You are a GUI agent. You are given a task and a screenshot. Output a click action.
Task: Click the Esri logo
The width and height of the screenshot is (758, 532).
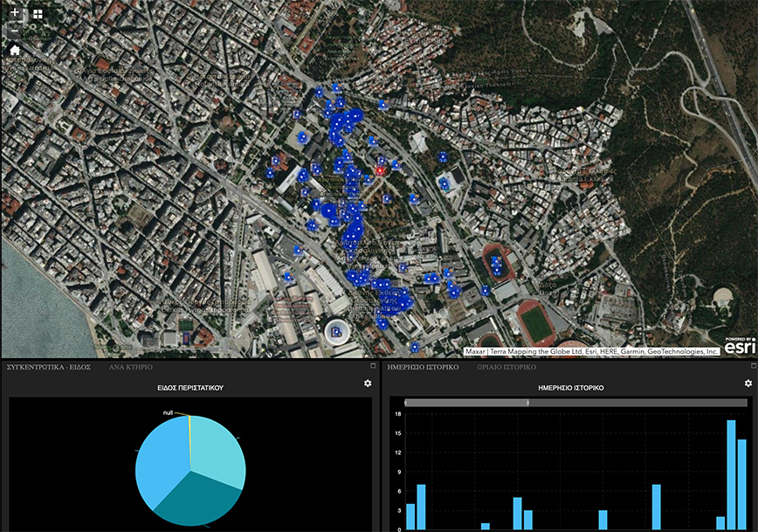point(739,344)
